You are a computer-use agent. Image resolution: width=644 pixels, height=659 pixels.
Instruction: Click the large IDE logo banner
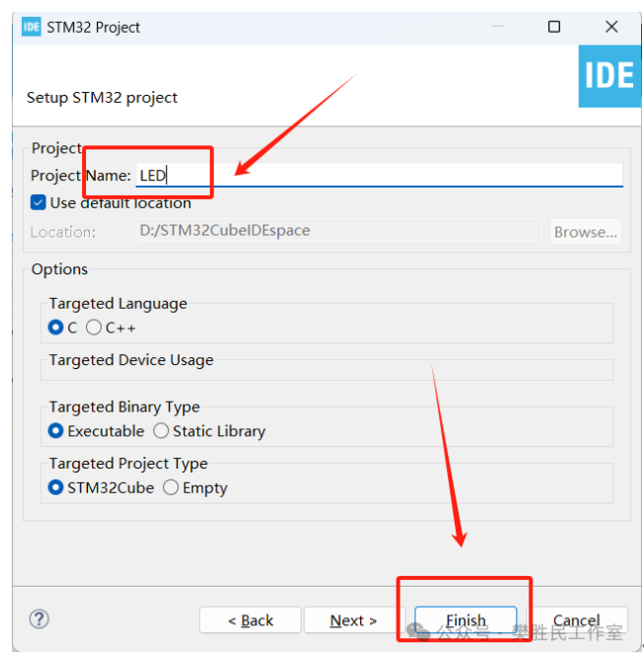tap(609, 76)
